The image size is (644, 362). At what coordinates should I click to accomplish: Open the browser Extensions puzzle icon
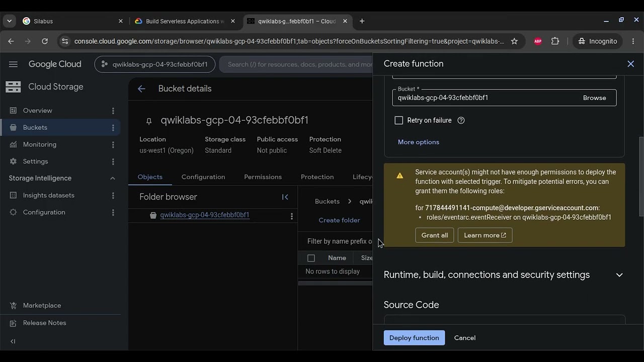pyautogui.click(x=555, y=41)
